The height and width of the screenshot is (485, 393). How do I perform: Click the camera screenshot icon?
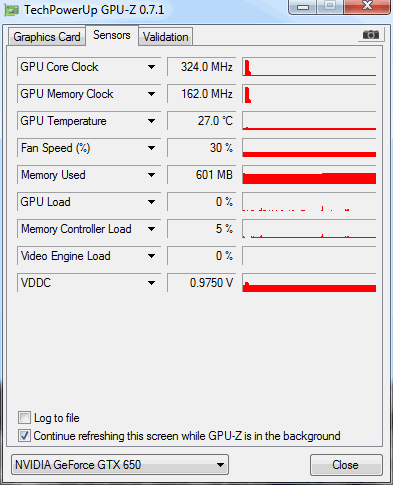pyautogui.click(x=371, y=35)
